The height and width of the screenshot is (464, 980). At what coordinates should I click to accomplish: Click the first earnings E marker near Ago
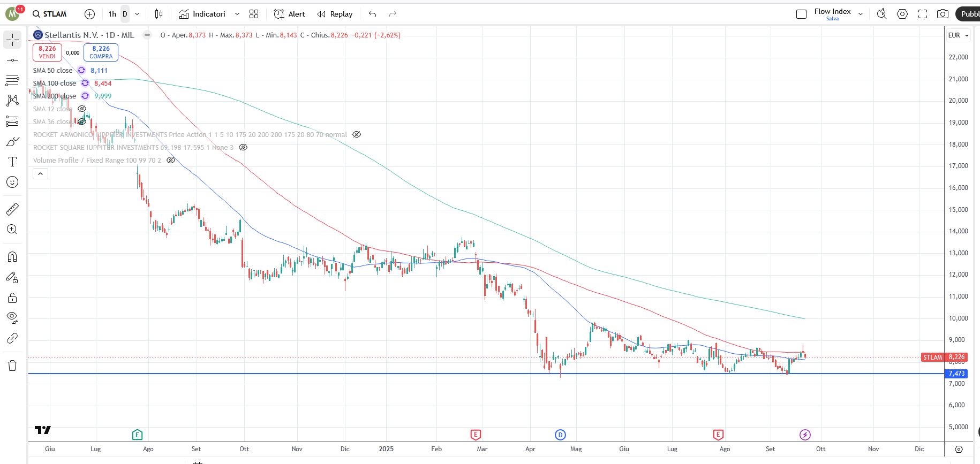(137, 435)
